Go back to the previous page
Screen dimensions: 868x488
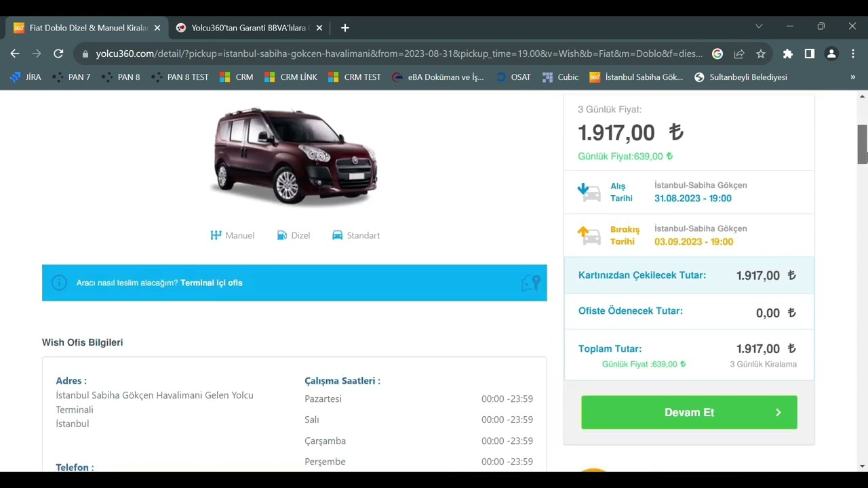point(15,54)
